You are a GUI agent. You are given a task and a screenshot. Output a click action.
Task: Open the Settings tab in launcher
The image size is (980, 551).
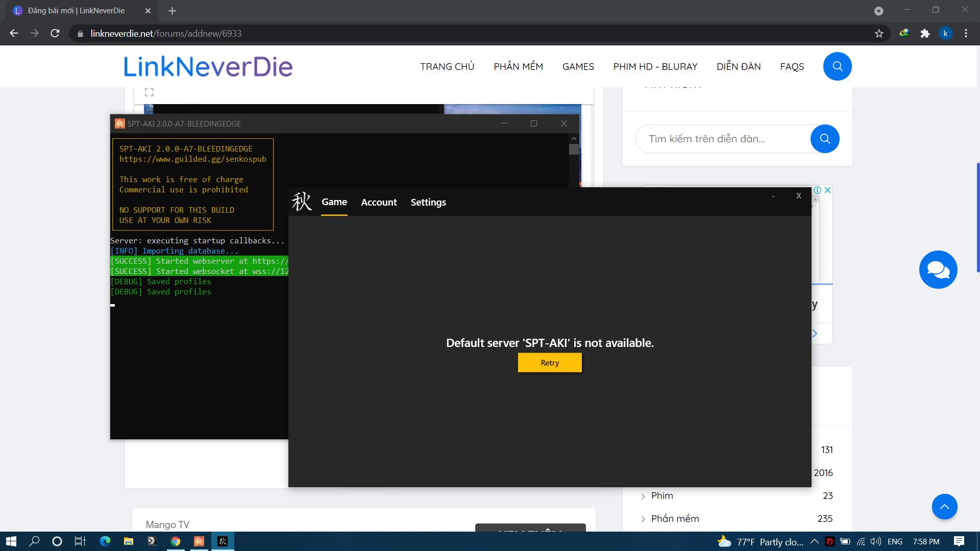pos(428,203)
